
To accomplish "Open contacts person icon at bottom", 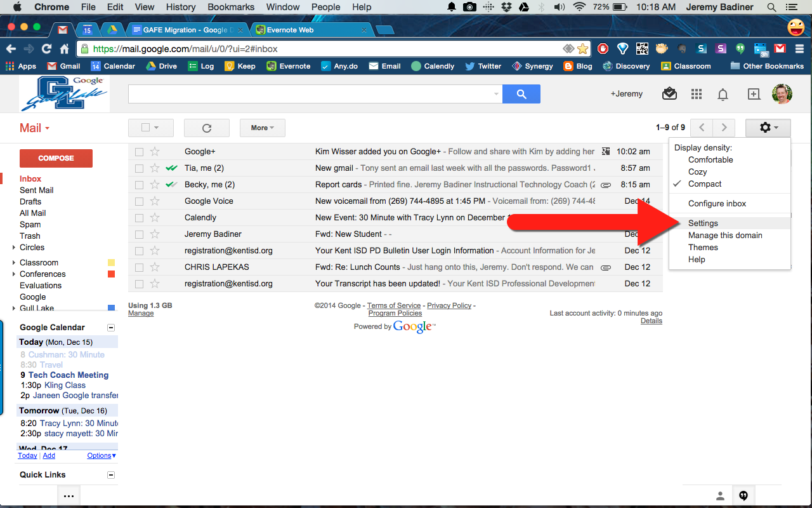I will point(720,496).
